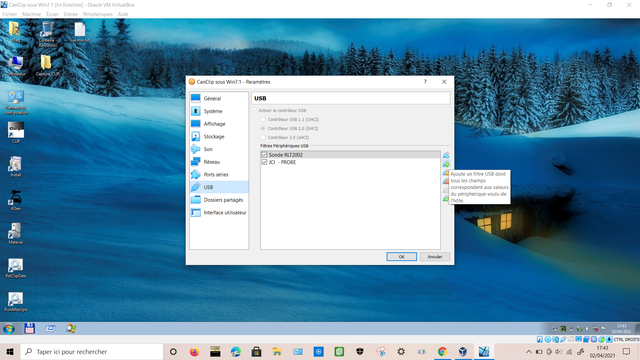
Task: Click the host Windows 10 Start button
Action: tap(10, 351)
